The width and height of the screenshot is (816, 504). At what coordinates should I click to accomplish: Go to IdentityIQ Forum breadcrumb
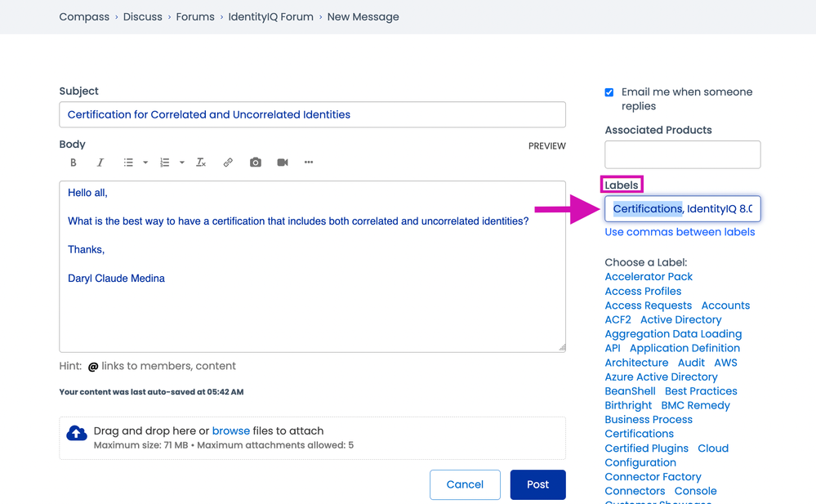pos(270,16)
